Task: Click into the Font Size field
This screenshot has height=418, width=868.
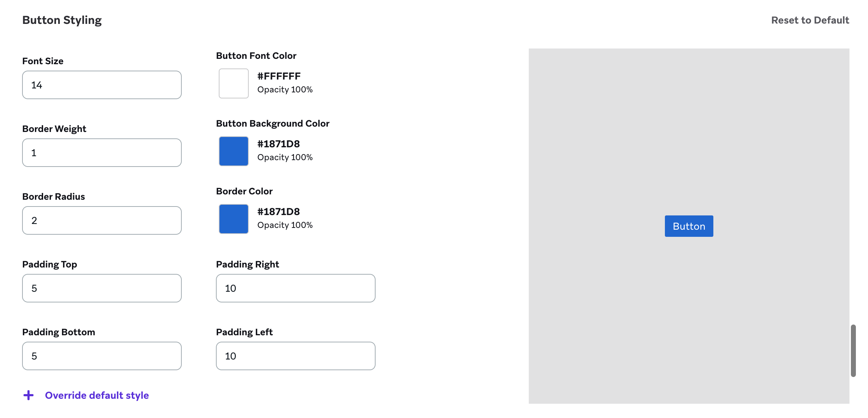Action: (x=102, y=85)
